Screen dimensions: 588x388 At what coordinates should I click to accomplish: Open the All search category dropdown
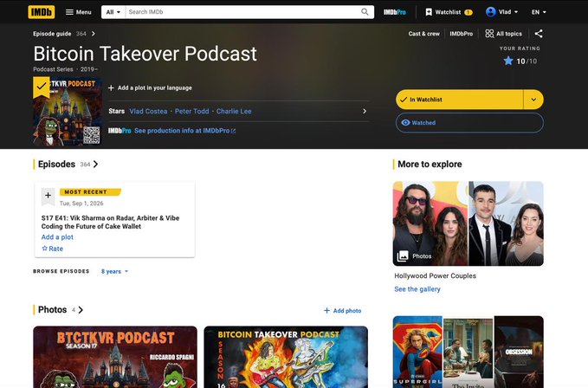tap(113, 12)
